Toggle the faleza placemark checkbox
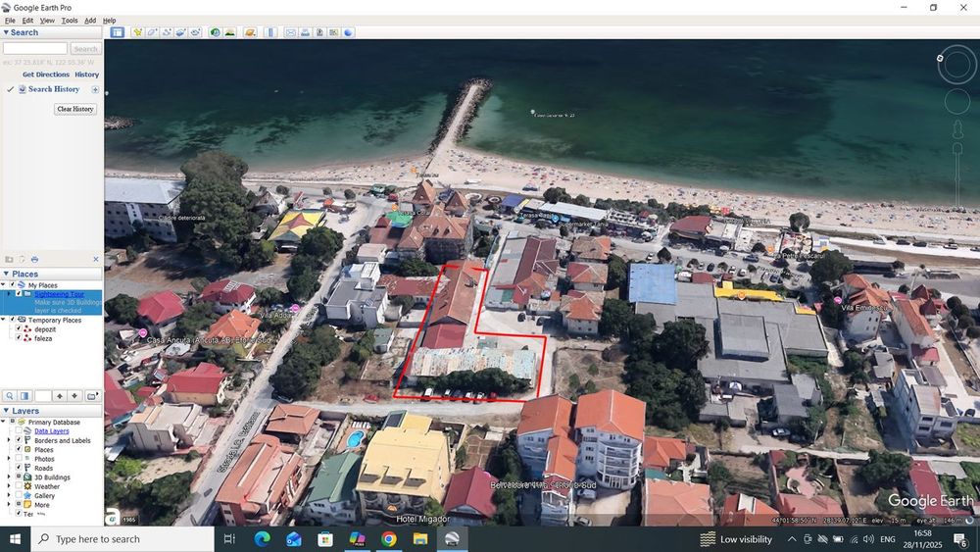This screenshot has height=552, width=980. [x=18, y=338]
